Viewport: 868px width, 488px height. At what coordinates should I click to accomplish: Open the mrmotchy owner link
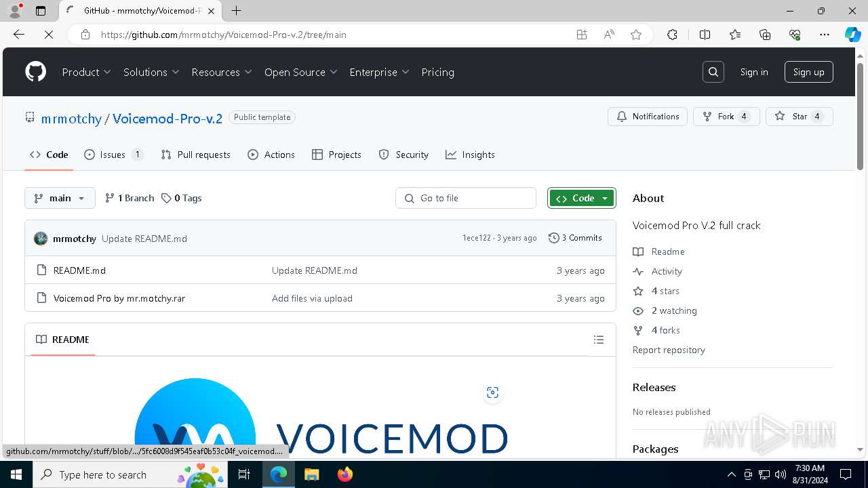(x=71, y=119)
